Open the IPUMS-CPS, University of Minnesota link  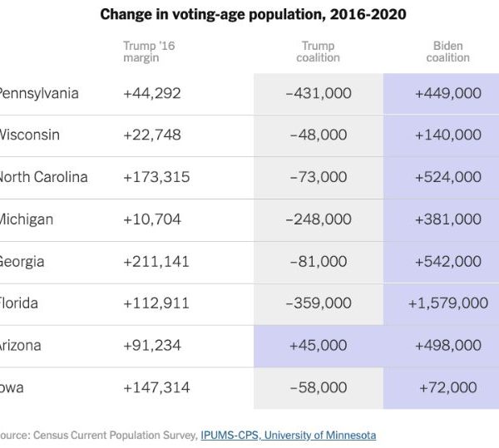(x=288, y=435)
